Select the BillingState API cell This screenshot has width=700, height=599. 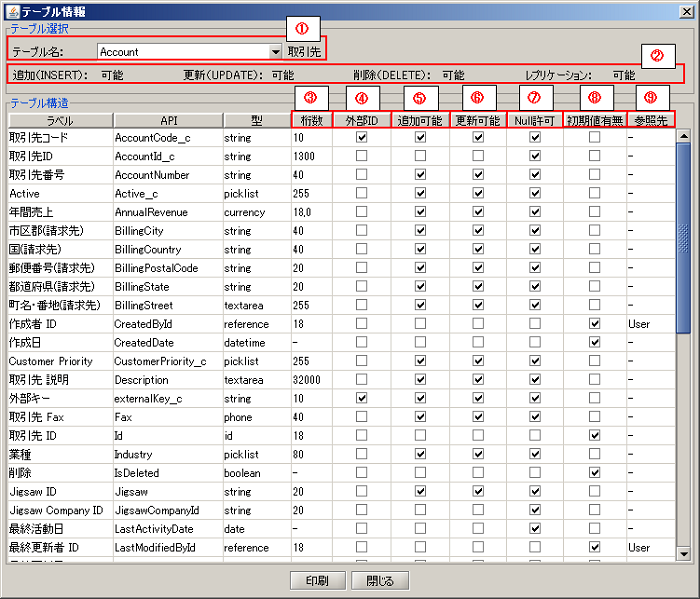[168, 287]
